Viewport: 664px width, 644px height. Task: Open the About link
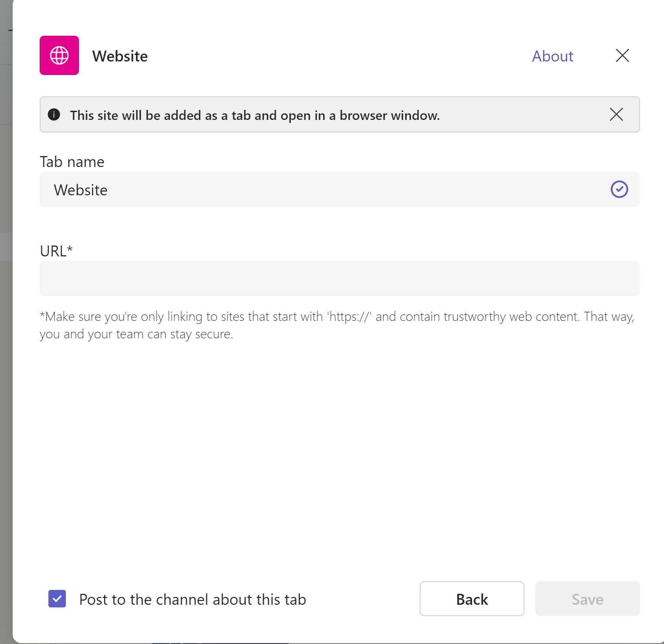552,56
